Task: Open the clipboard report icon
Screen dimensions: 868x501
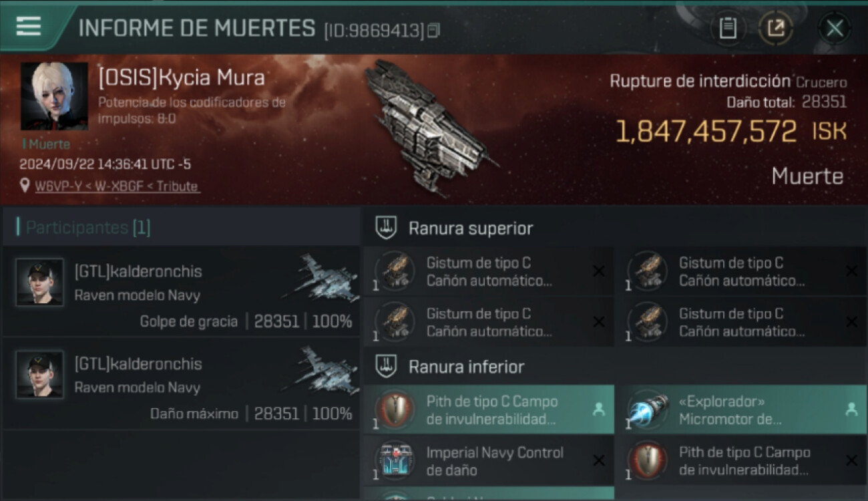Action: click(728, 28)
